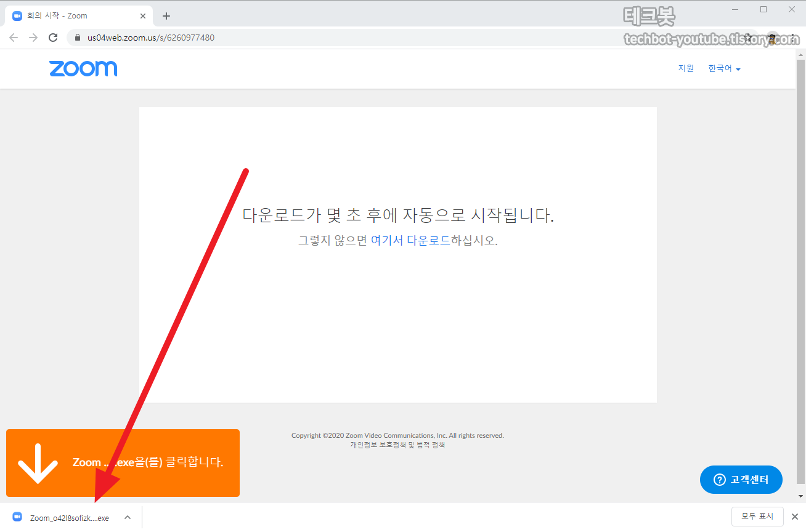
Task: Click the page vertical scrollbar
Action: 800,271
